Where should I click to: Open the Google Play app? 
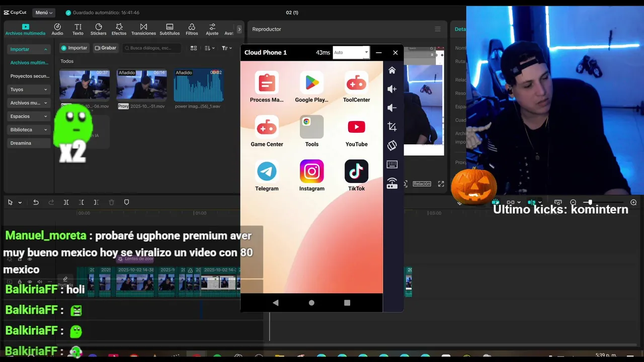pos(311,87)
